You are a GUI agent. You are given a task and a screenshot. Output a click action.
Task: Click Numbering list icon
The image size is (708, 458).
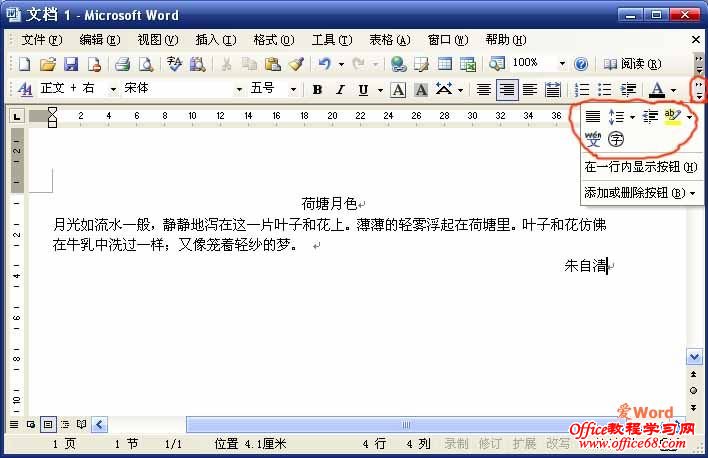coord(581,89)
